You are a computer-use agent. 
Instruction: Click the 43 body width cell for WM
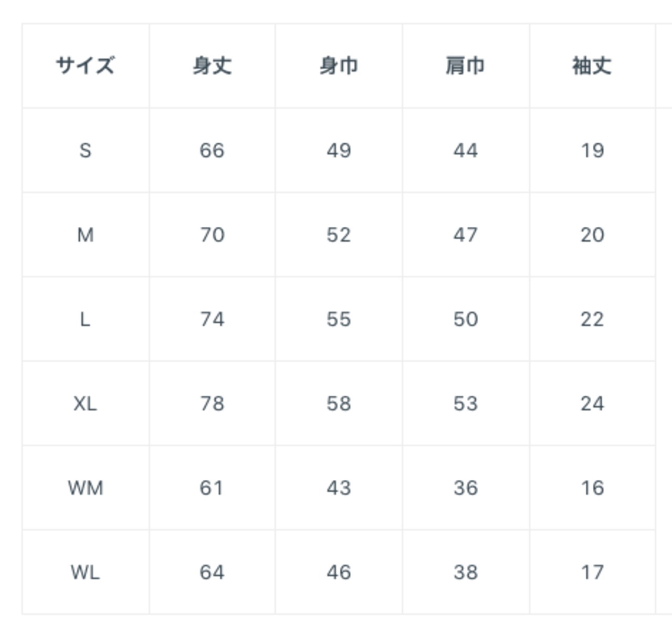[339, 488]
